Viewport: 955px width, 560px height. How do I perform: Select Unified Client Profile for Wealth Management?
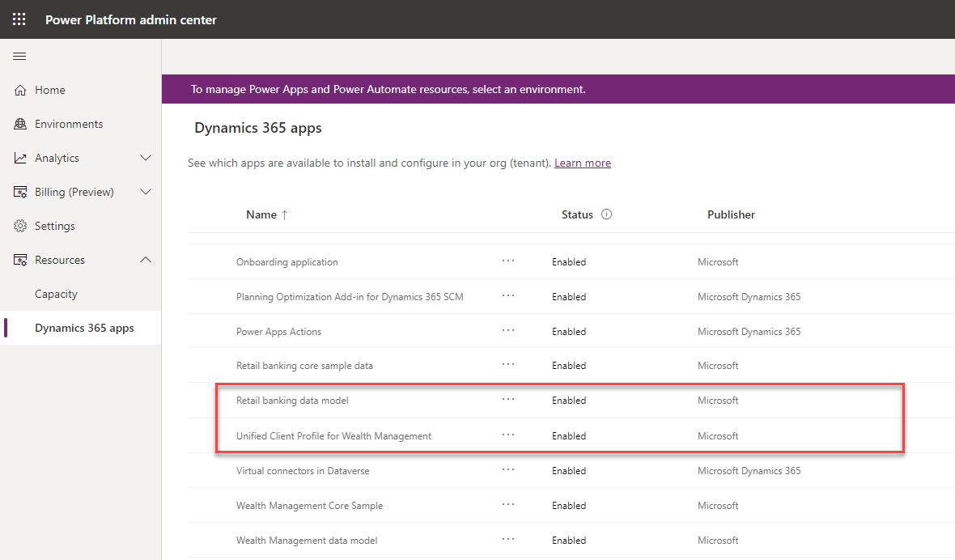click(x=333, y=436)
